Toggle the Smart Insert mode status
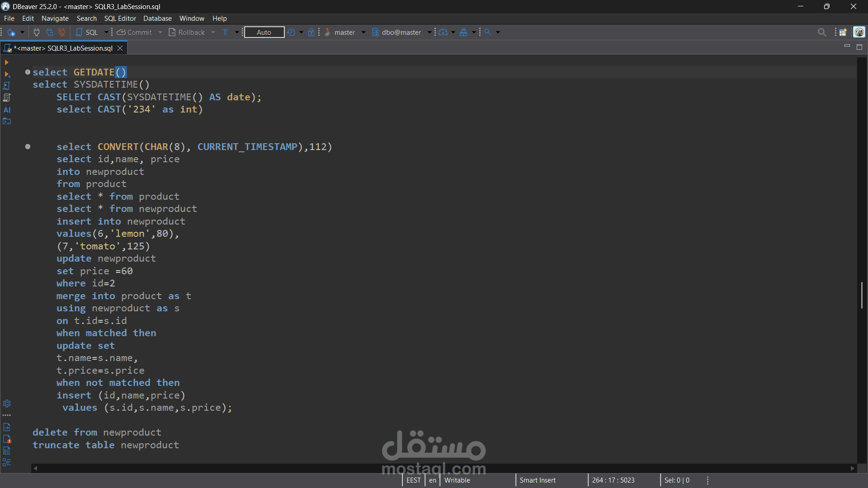This screenshot has width=868, height=488. click(538, 480)
